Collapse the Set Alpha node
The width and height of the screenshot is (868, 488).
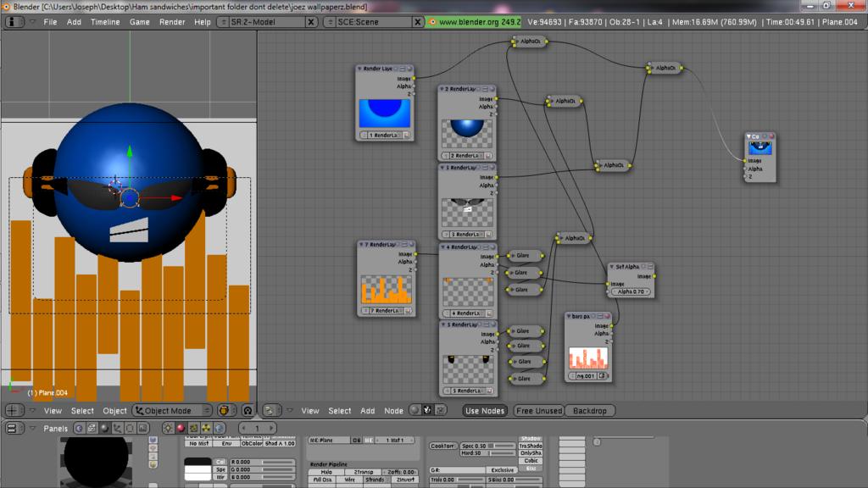point(612,266)
